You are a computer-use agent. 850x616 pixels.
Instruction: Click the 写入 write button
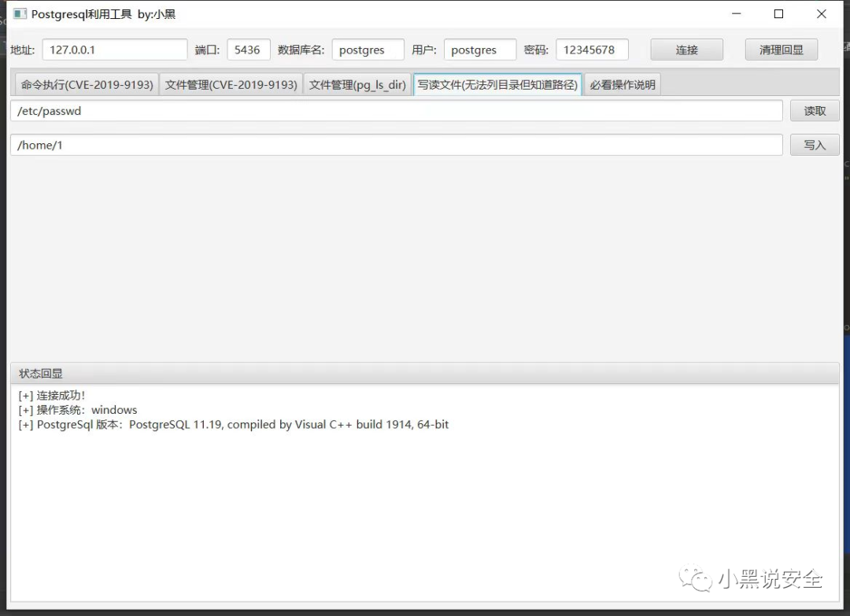point(815,146)
